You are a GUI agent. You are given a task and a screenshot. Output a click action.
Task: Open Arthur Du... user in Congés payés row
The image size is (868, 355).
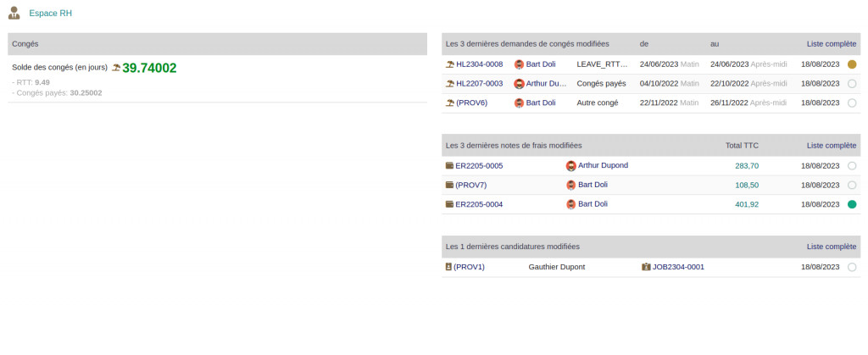pyautogui.click(x=547, y=84)
